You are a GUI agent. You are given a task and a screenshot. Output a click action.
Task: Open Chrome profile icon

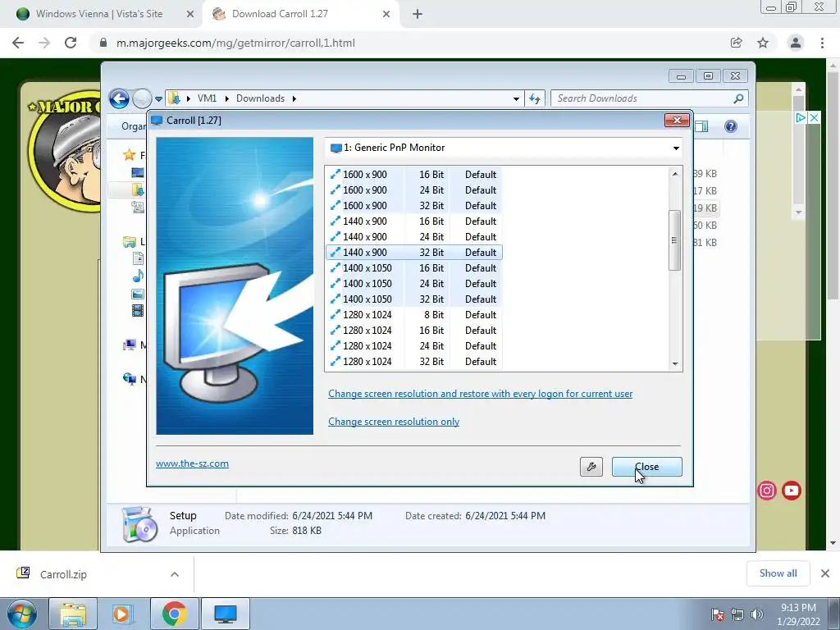[x=796, y=43]
